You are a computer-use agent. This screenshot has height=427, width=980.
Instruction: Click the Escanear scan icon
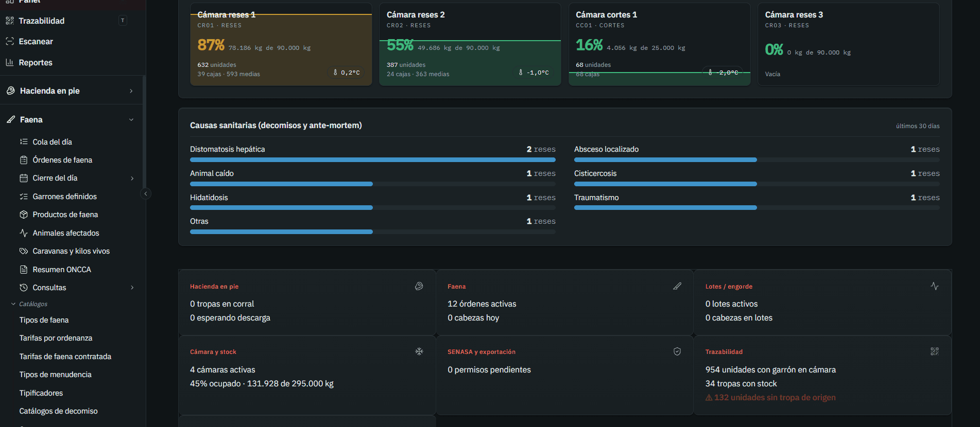tap(10, 41)
